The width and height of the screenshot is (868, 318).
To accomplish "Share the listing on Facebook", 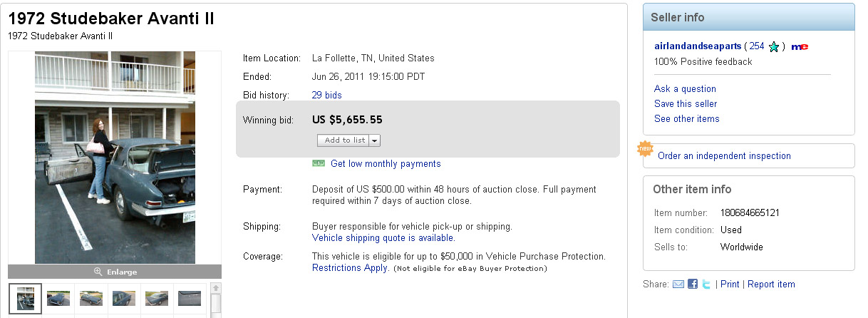I will point(693,284).
